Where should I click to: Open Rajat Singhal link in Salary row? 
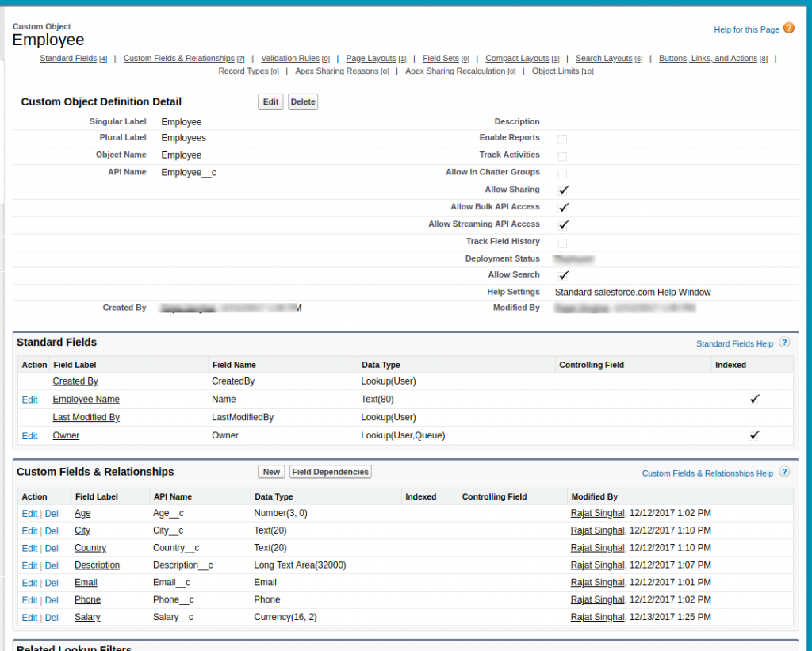(x=597, y=618)
